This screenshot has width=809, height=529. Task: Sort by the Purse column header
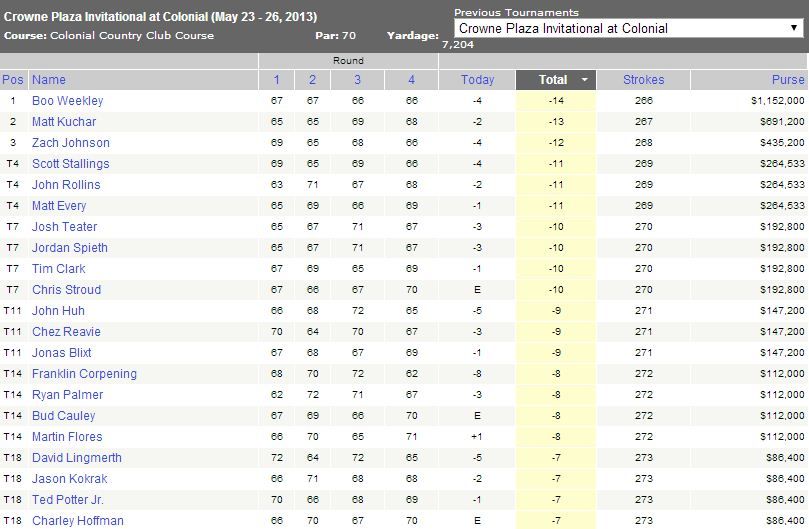tap(788, 79)
